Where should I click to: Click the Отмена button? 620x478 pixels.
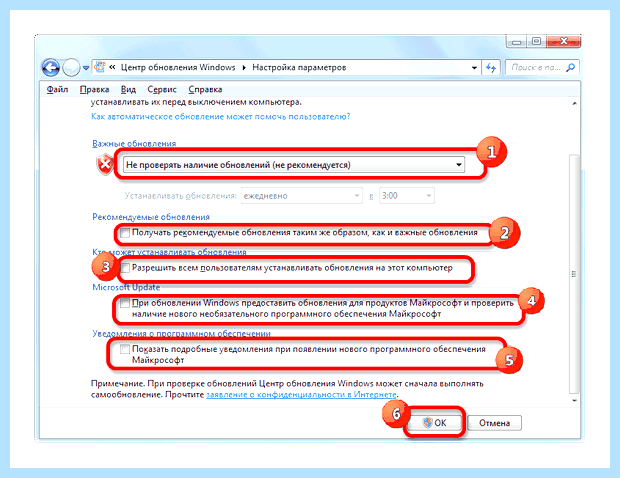pyautogui.click(x=494, y=423)
